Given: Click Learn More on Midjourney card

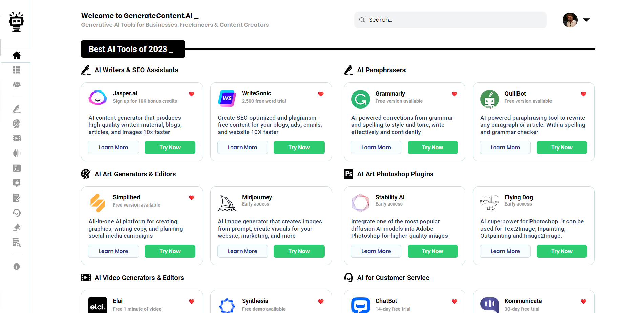Looking at the screenshot, I should pyautogui.click(x=243, y=251).
